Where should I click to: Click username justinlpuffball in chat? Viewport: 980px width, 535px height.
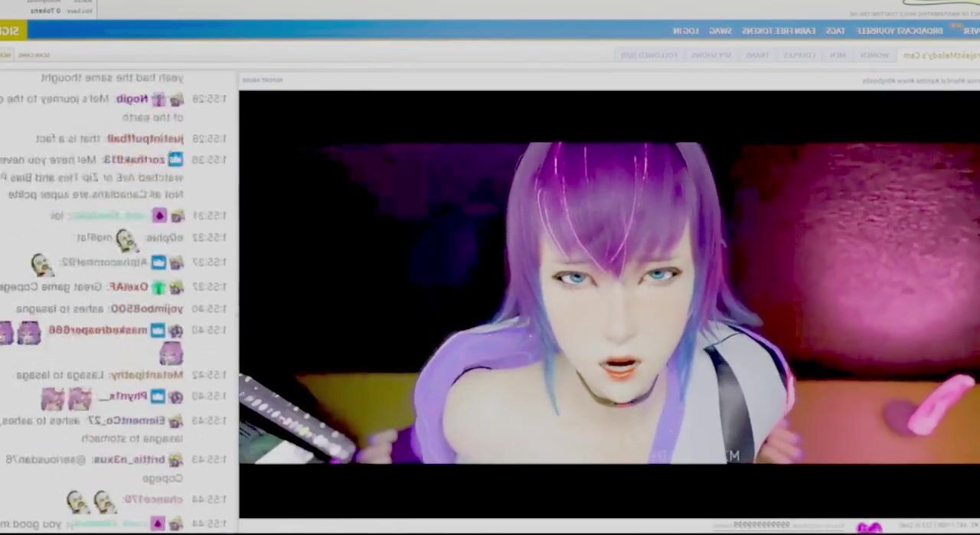[145, 139]
